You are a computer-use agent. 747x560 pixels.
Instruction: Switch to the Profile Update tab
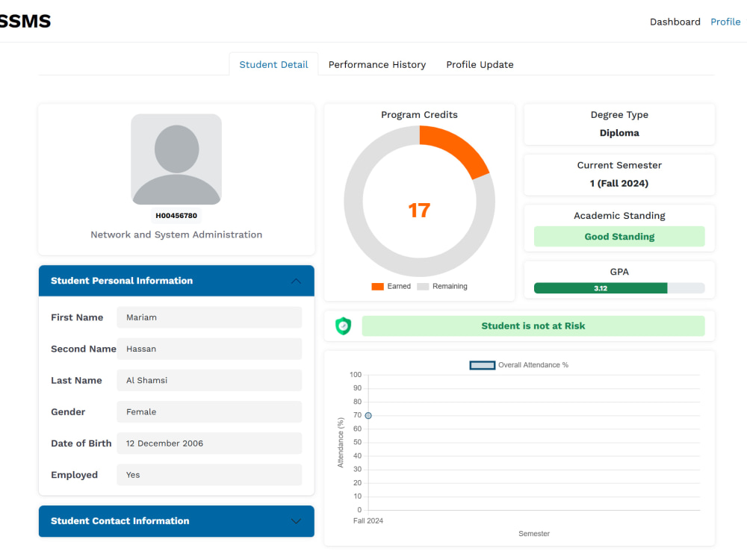[x=480, y=64]
